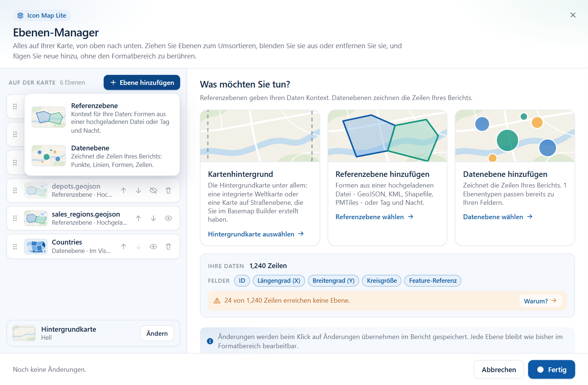Screen dimensions: 588x385
Task: Move depots.geojson layer down
Action: pos(139,190)
